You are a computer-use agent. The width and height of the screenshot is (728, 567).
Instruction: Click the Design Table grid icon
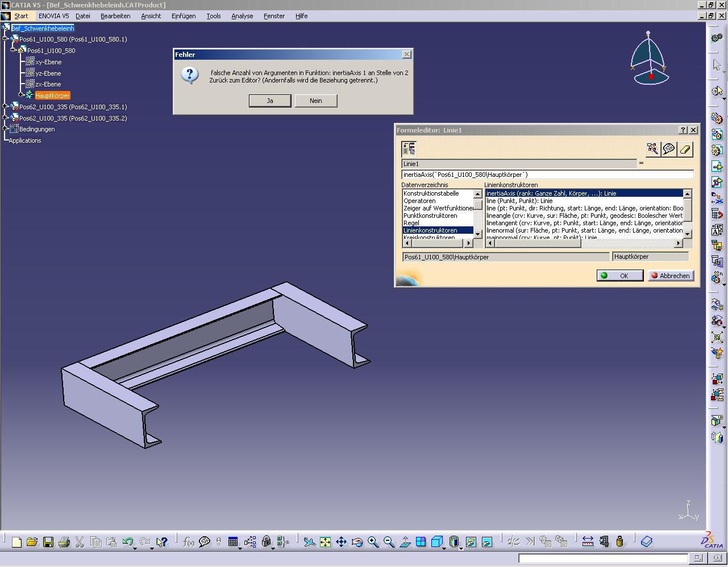point(233,542)
